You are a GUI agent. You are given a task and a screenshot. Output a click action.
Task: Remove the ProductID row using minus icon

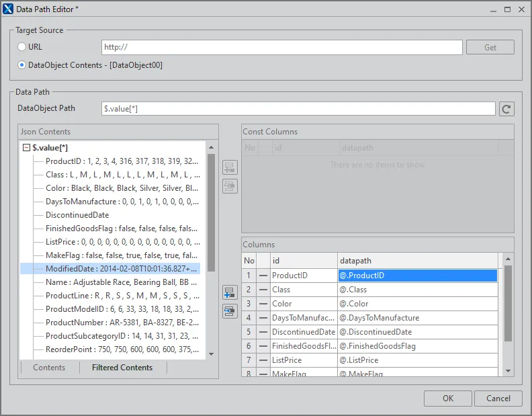(263, 276)
